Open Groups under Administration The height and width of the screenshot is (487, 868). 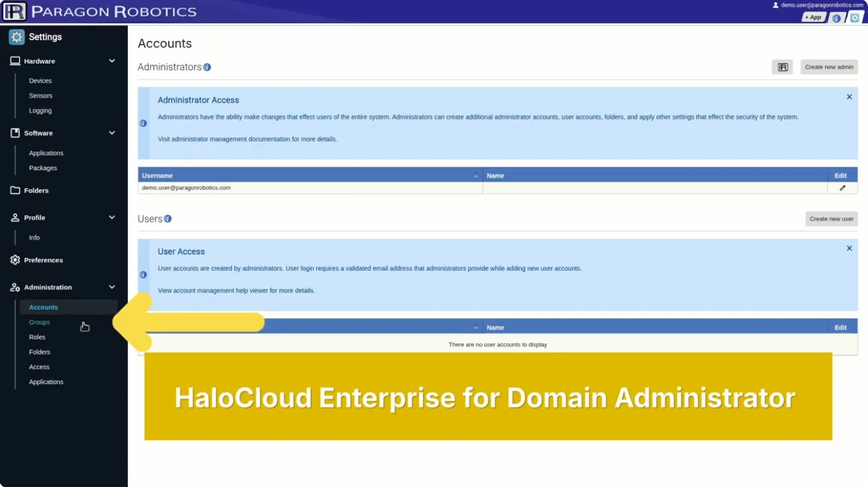39,322
